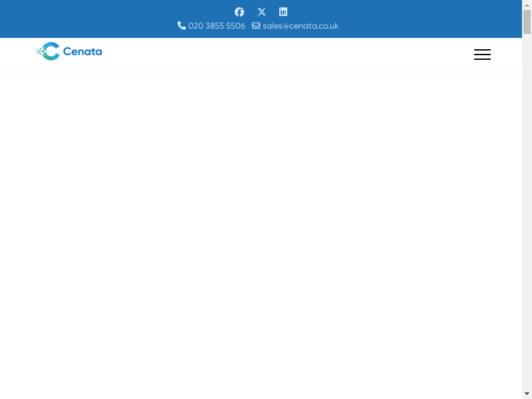Screen dimensions: 532x399
Task: Click the scrollbar down arrow
Action: [527, 394]
